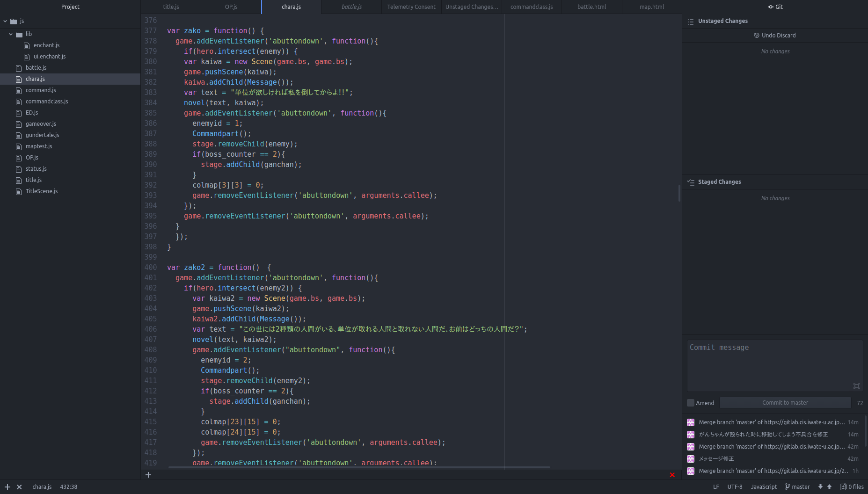This screenshot has height=494, width=868.
Task: Select the Project panel header tab
Action: (x=70, y=7)
